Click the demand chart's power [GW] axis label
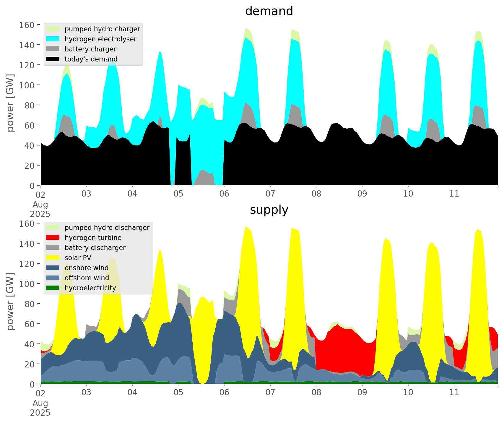The width and height of the screenshot is (504, 423). click(x=10, y=103)
